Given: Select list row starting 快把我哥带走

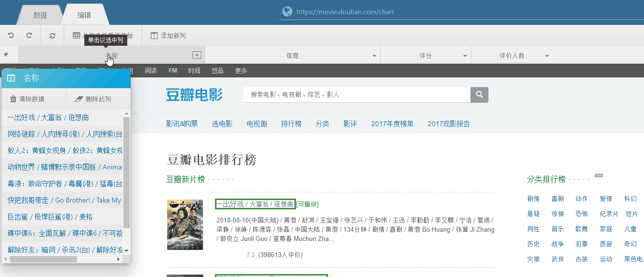Looking at the screenshot, I should (62, 200).
